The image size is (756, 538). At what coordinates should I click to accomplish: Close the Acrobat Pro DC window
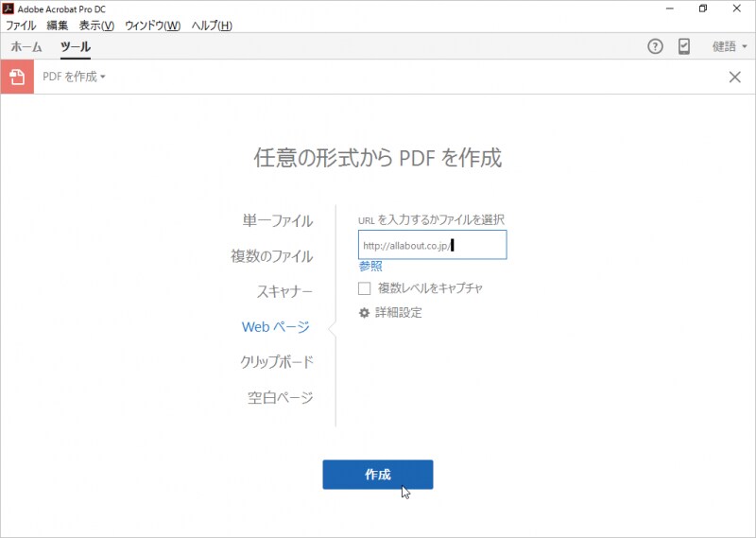(x=737, y=9)
